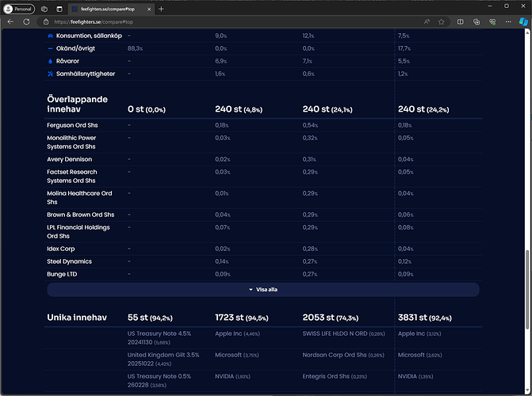532x396 pixels.
Task: Click the Råvaror droplet icon
Action: (x=51, y=61)
